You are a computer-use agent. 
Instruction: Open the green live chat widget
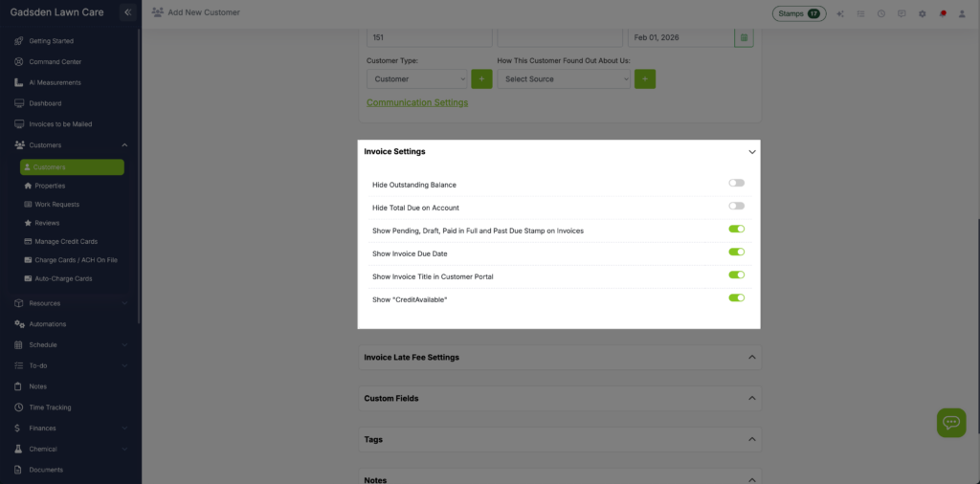click(x=950, y=422)
